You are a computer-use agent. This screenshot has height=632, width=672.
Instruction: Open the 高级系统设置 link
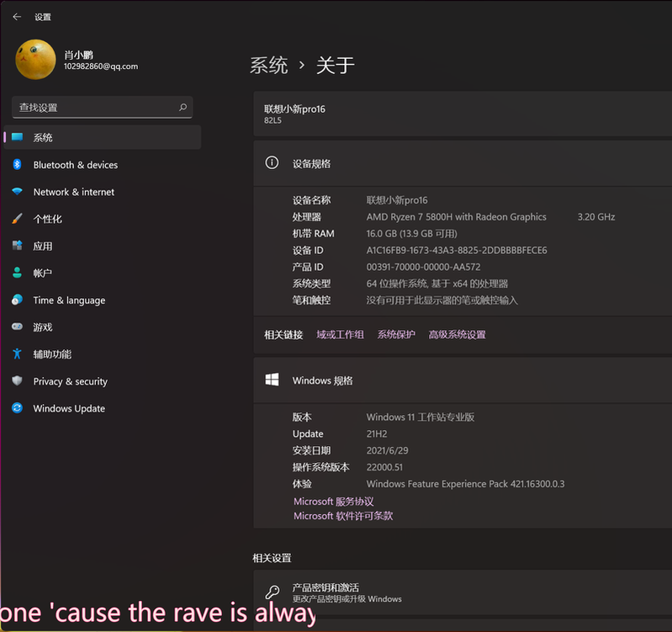457,334
